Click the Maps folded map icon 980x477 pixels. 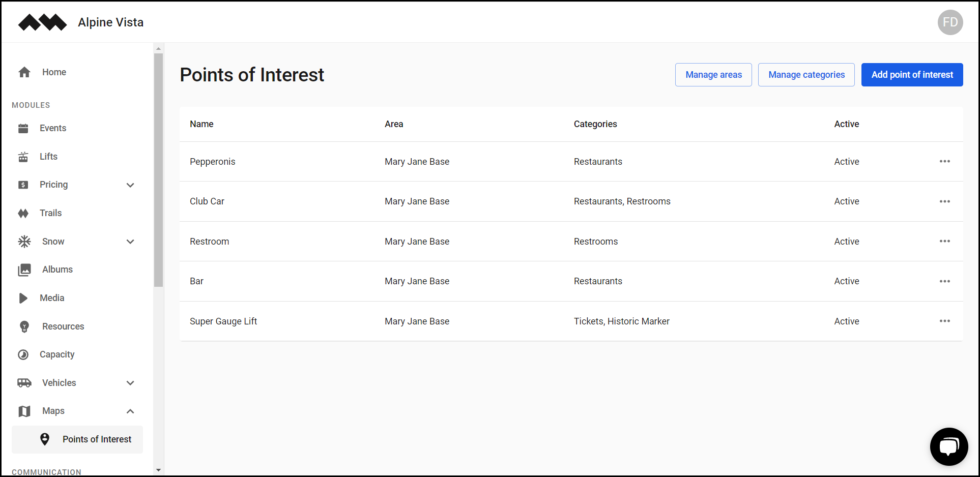click(24, 411)
